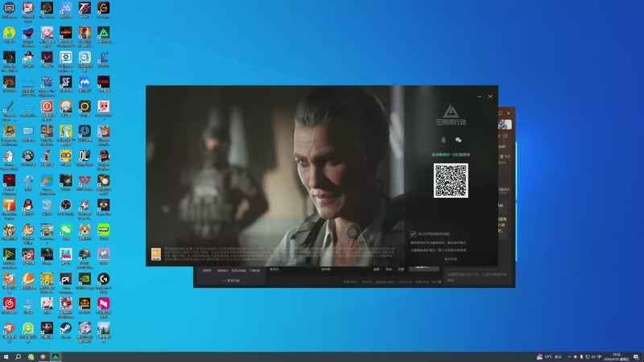Viewport: 644px width, 362px height.
Task: Open taskbar Search
Action: 18,356
